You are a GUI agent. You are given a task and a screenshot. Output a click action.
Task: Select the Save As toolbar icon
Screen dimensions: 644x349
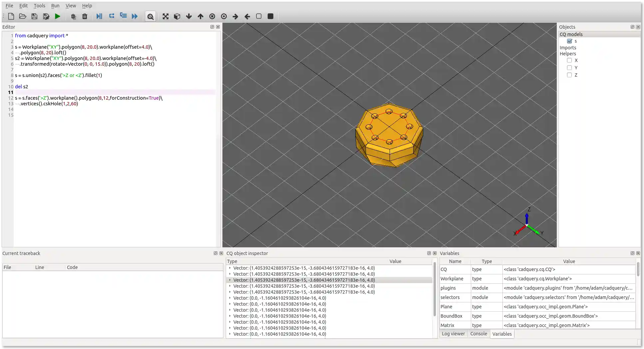[x=46, y=16]
